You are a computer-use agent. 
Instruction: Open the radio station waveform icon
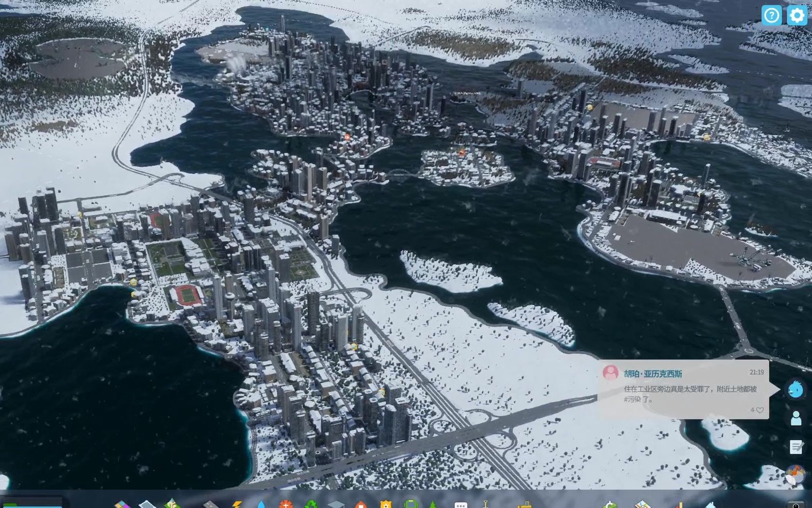pyautogui.click(x=796, y=475)
